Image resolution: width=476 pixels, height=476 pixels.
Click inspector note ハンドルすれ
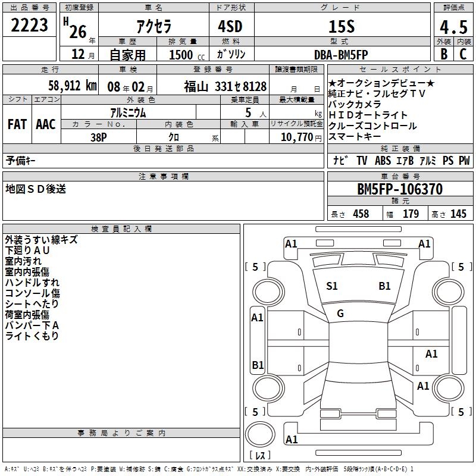[x=32, y=282]
